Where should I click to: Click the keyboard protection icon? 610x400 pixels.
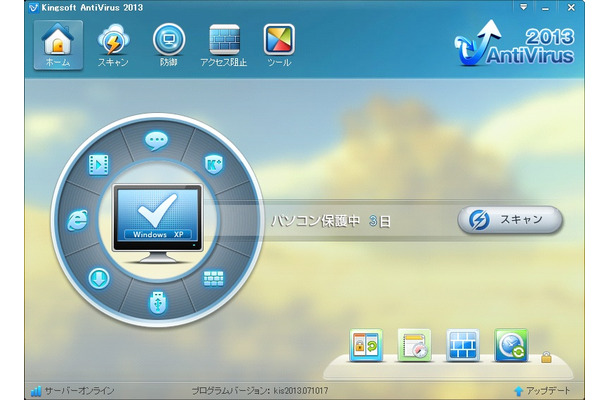point(213,279)
